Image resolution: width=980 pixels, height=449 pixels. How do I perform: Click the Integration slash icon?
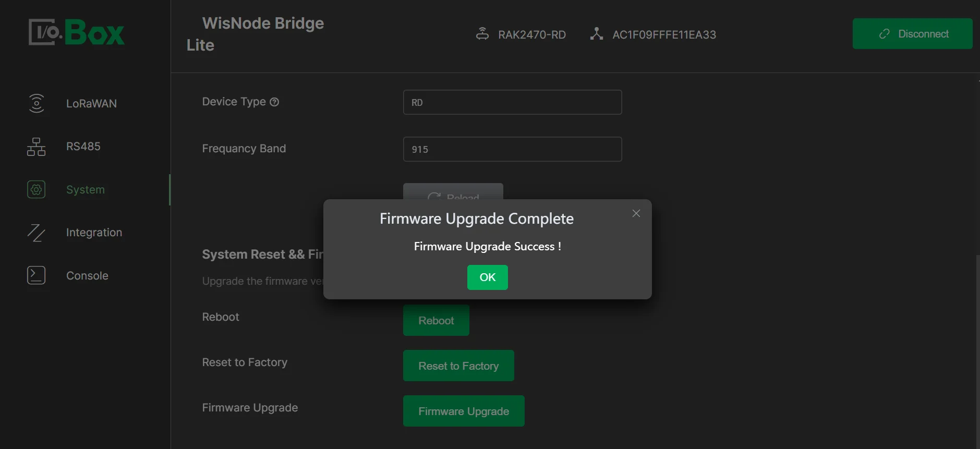pos(37,233)
